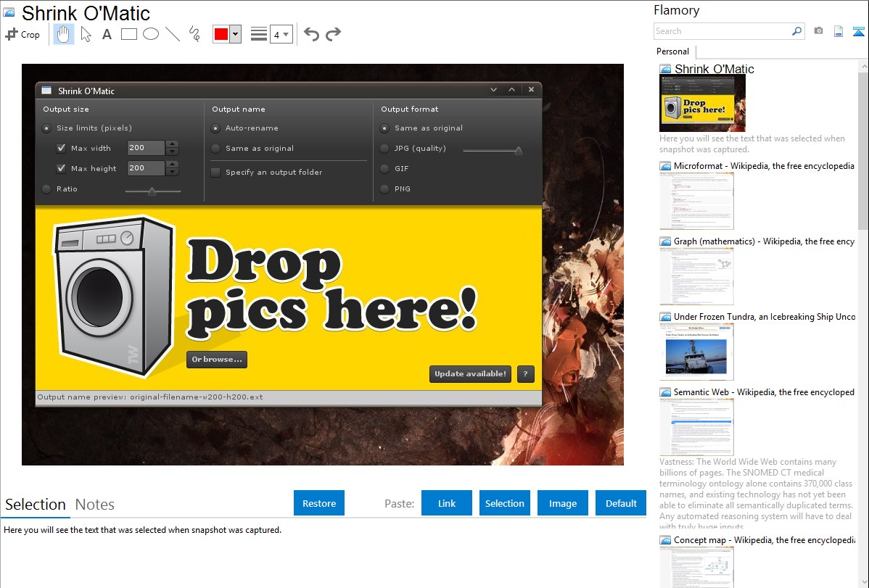Pick the rectangle shape tool
869x588 pixels.
[x=128, y=34]
